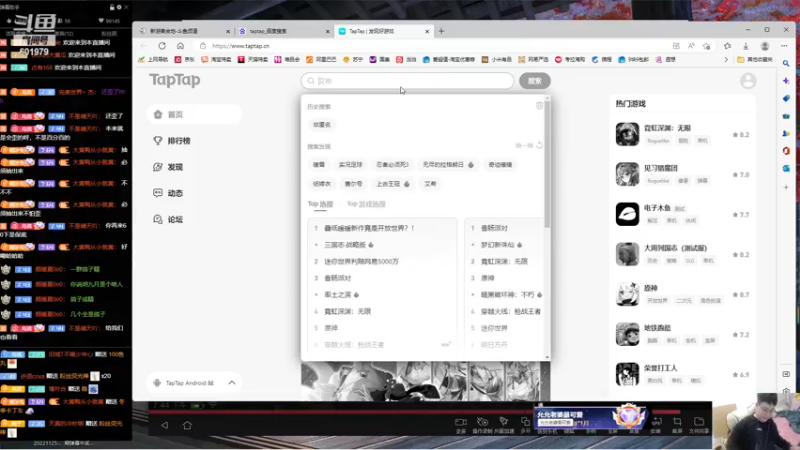800x450 pixels.
Task: Click 迷你世界 in game hot list
Action: 494,328
